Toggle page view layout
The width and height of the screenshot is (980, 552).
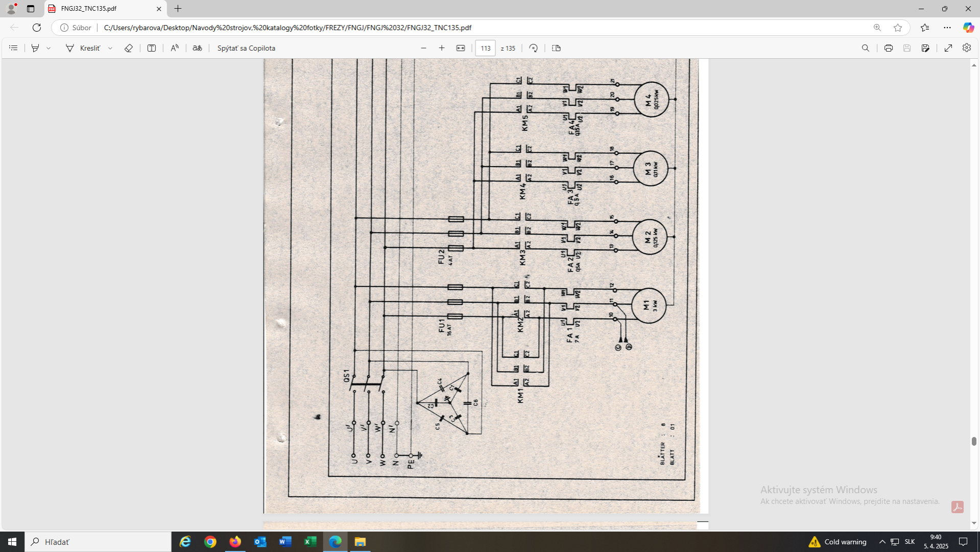(557, 48)
